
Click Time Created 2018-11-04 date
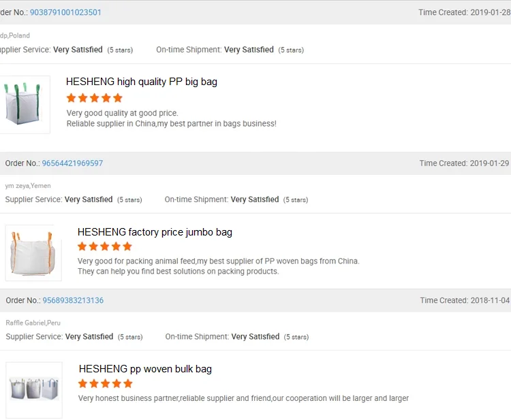tap(489, 300)
